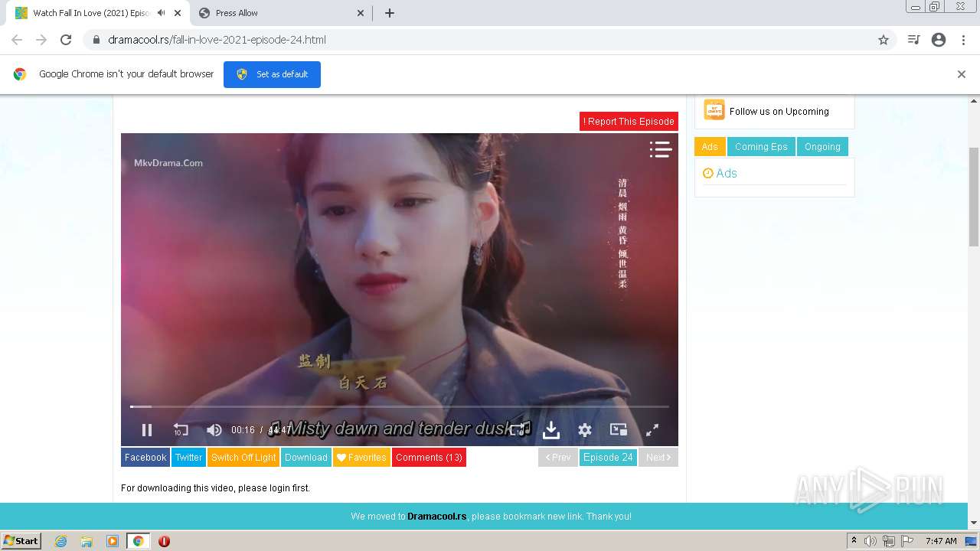980x551 pixels.
Task: Mute the video player volume
Action: click(x=214, y=430)
